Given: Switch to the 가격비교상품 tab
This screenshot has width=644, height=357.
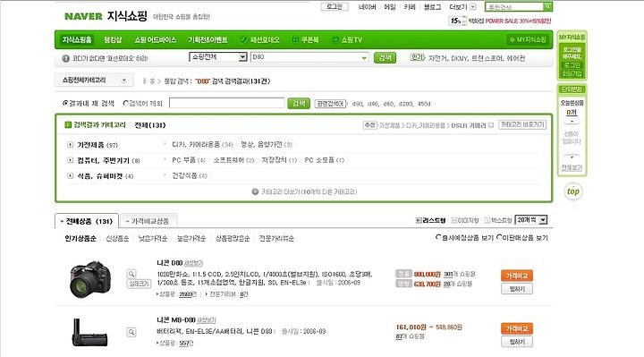Looking at the screenshot, I should [148, 221].
